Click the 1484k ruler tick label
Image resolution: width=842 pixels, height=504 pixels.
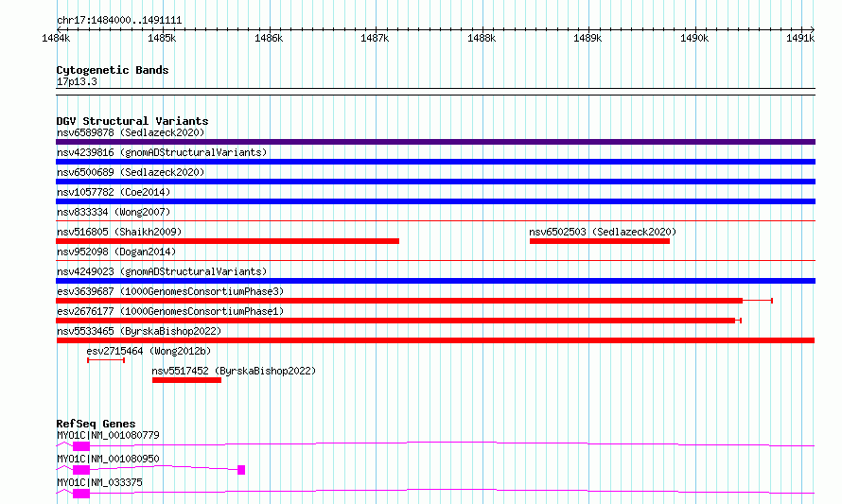click(x=56, y=38)
